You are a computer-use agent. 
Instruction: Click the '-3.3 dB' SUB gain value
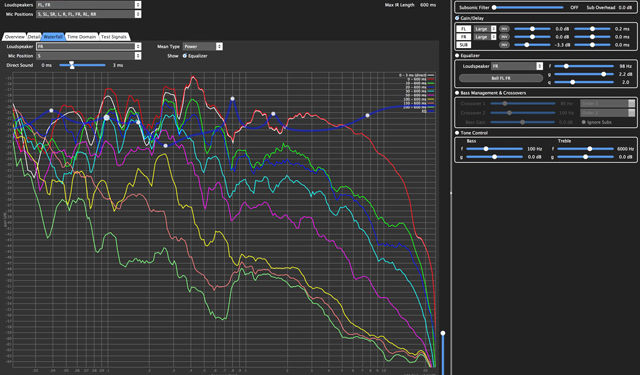pos(562,45)
